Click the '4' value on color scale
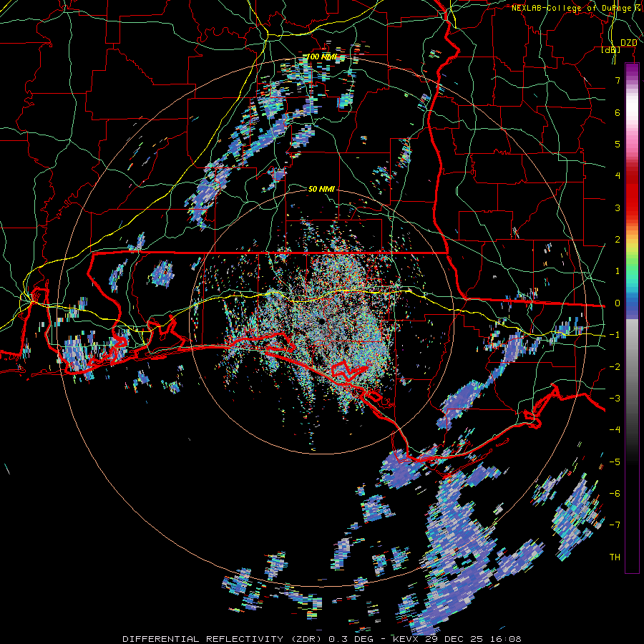This screenshot has height=644, width=644. (618, 176)
